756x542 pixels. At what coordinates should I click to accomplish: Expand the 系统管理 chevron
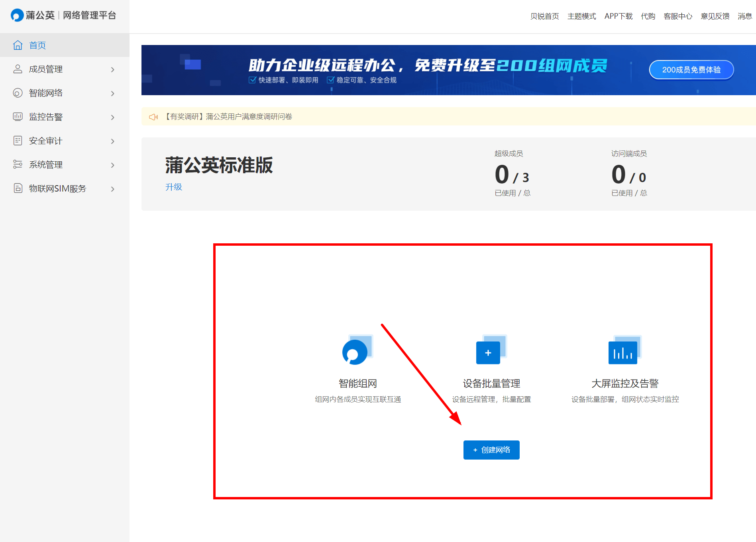[x=113, y=165]
